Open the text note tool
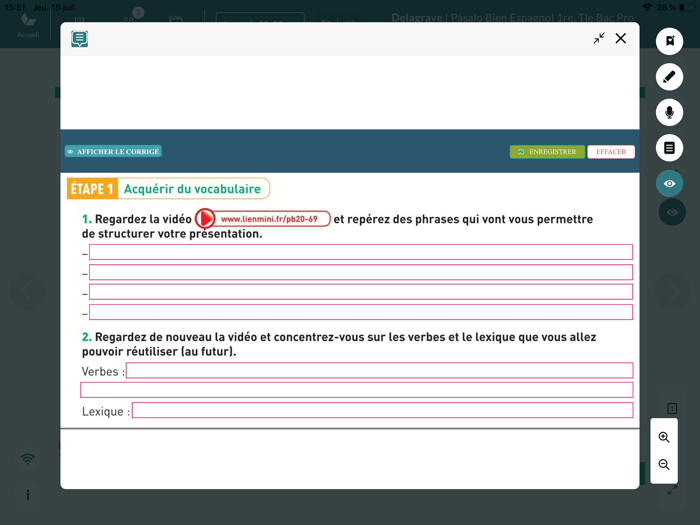700x525 pixels. [669, 148]
